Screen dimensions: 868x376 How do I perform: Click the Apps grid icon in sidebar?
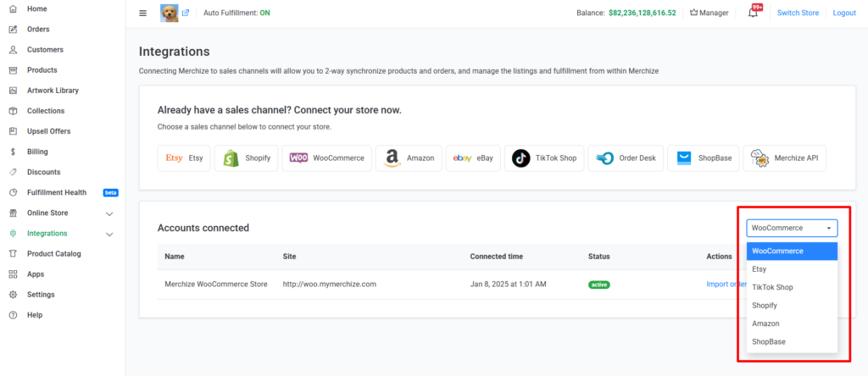(14, 275)
